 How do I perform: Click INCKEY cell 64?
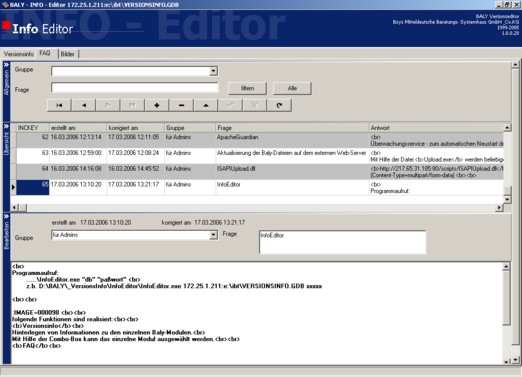click(33, 172)
